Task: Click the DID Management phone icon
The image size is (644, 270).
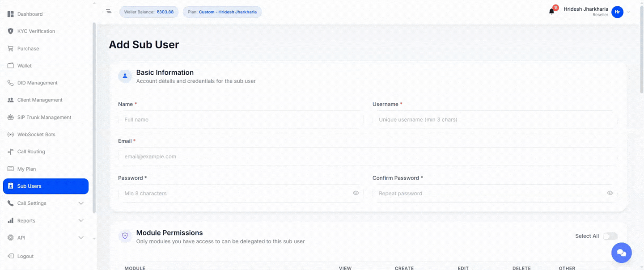Action: (x=11, y=83)
